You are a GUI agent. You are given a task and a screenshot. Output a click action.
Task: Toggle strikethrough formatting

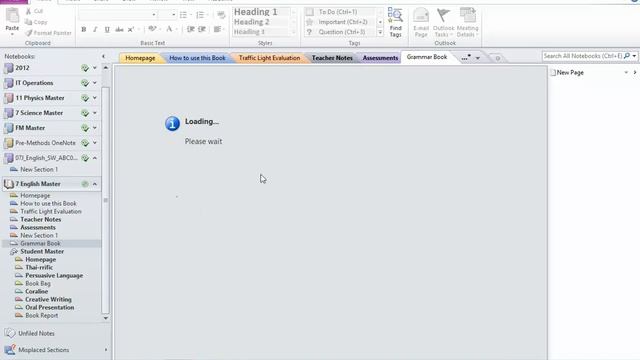pos(119,29)
